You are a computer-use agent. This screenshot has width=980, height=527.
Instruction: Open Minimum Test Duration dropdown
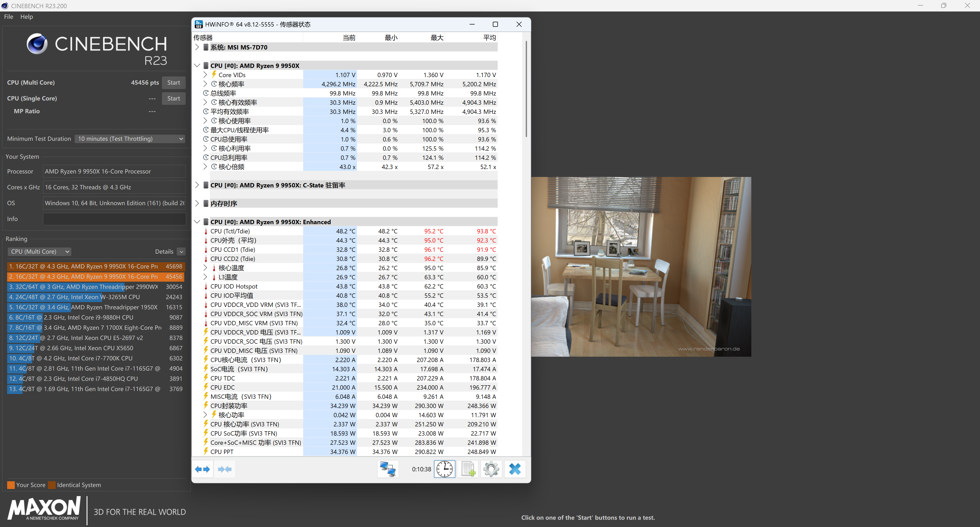click(130, 139)
